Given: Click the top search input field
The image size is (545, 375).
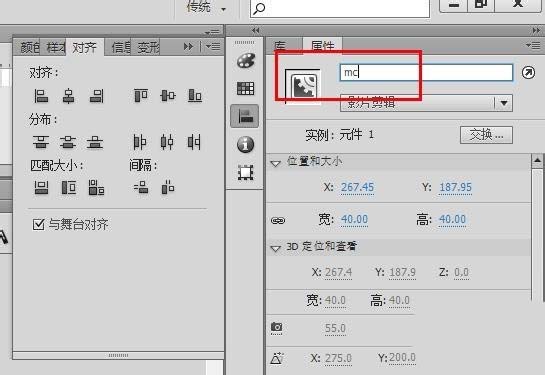Looking at the screenshot, I should pyautogui.click(x=340, y=8).
